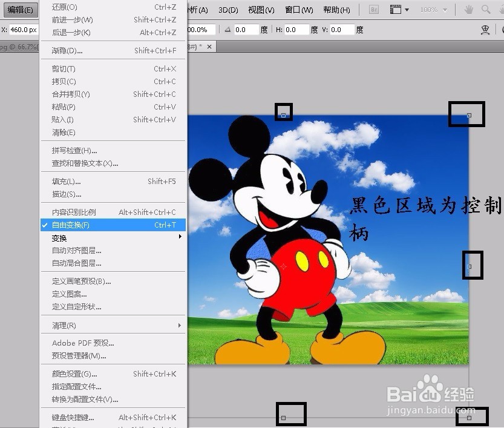Screen dimensions: 504x428
Task: Choose 拼写检查(H)... spell check
Action: tap(113, 151)
